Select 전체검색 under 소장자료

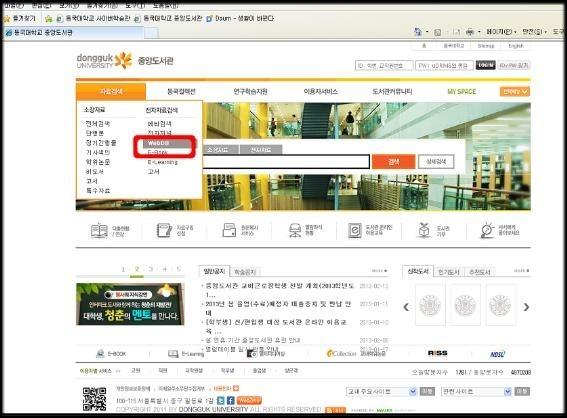tap(98, 124)
